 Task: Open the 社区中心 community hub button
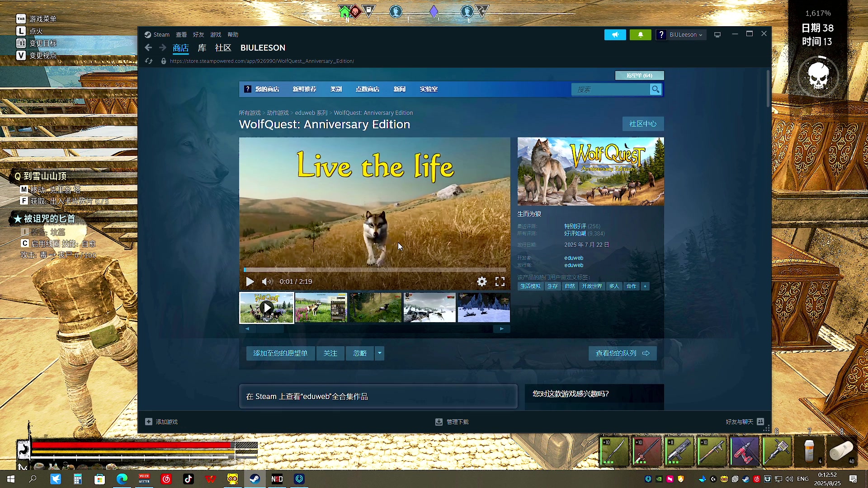643,124
